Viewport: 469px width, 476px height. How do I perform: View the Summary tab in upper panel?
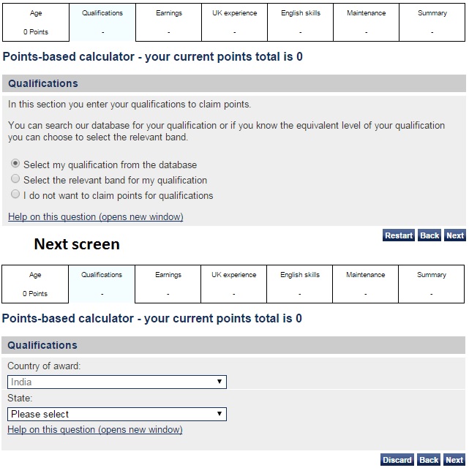pos(432,23)
